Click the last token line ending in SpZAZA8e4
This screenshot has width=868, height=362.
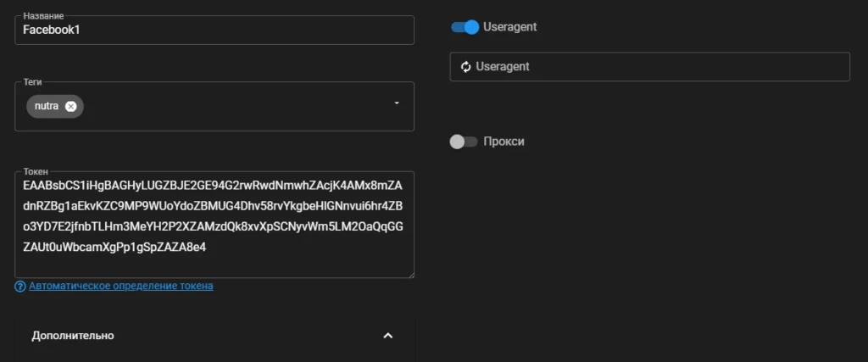tap(114, 248)
